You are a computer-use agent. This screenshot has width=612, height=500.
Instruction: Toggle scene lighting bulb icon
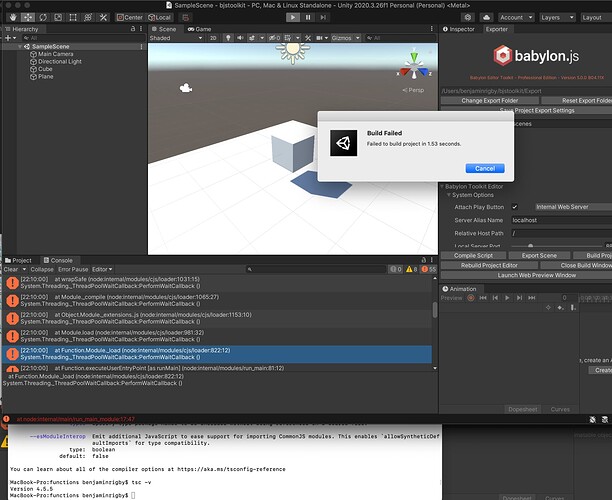click(x=228, y=38)
